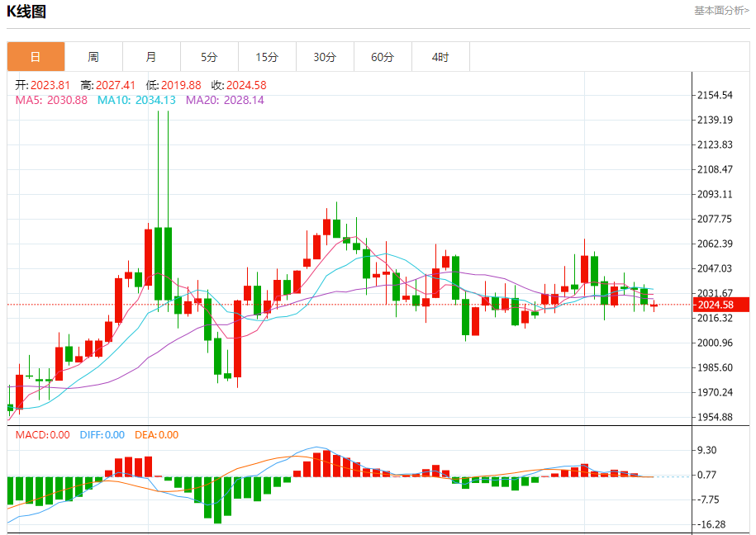Viewport: 756px width, 535px height.
Task: Switch to the 月 monthly tab
Action: [x=151, y=57]
